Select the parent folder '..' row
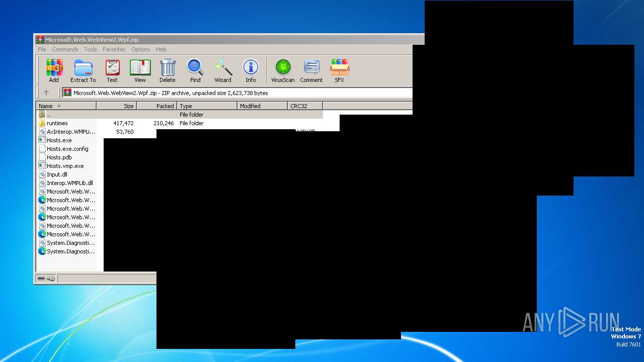 point(180,115)
